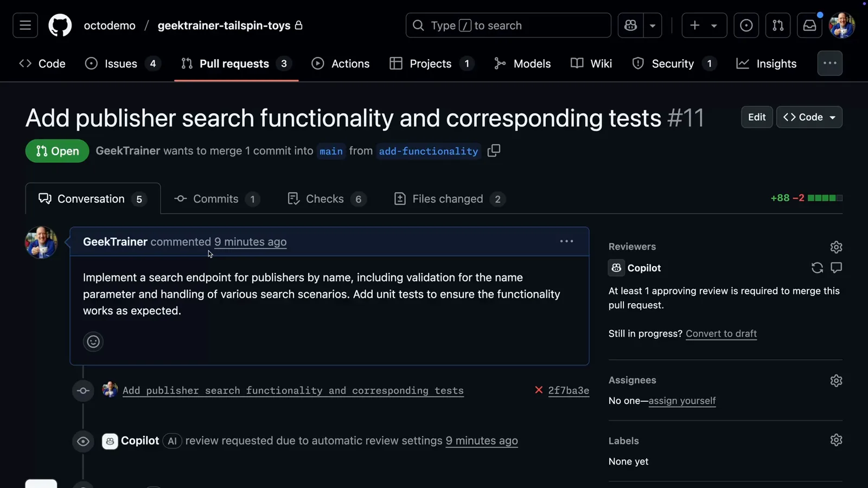
Task: Open commit 2f7ba3e
Action: [569, 390]
